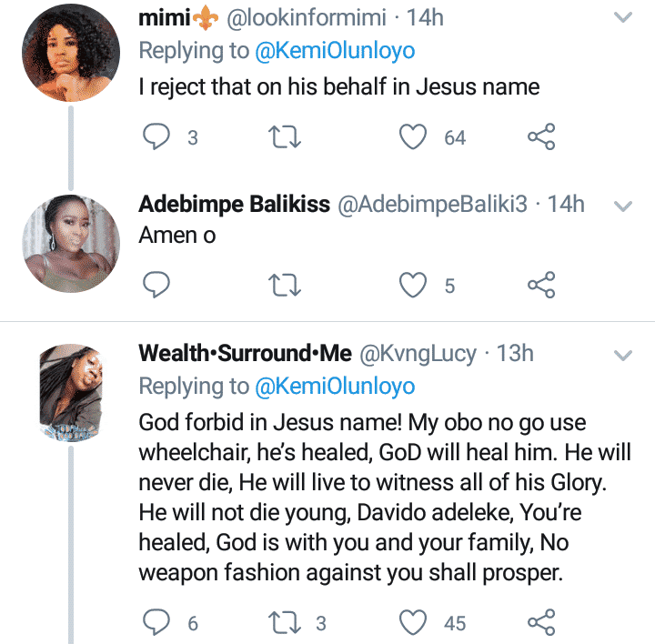Open the options chevron on mimi's tweet

coord(623,17)
